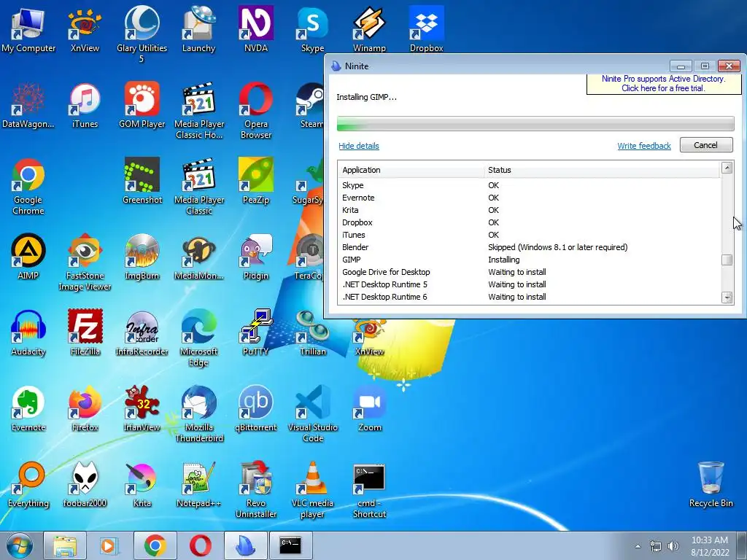Open Windows Explorer from the taskbar
Viewport: 747px width, 560px height.
[x=65, y=545]
